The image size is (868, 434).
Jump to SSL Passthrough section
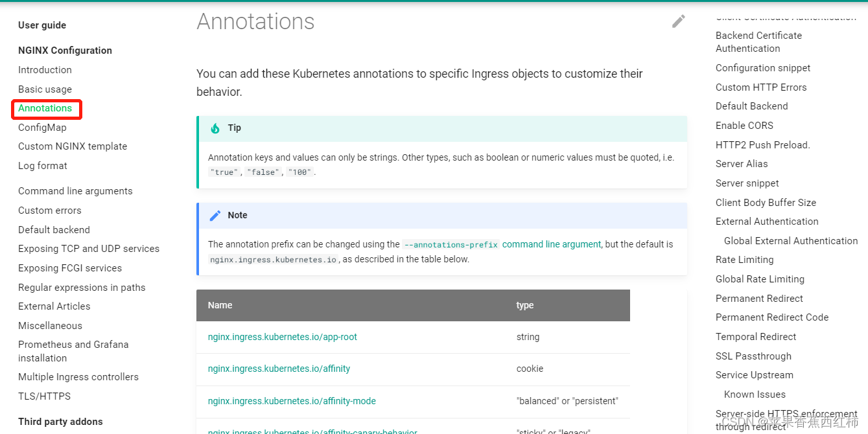tap(753, 356)
